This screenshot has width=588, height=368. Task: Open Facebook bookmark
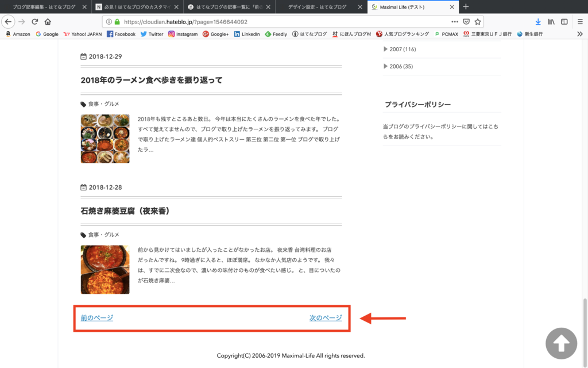(x=121, y=34)
